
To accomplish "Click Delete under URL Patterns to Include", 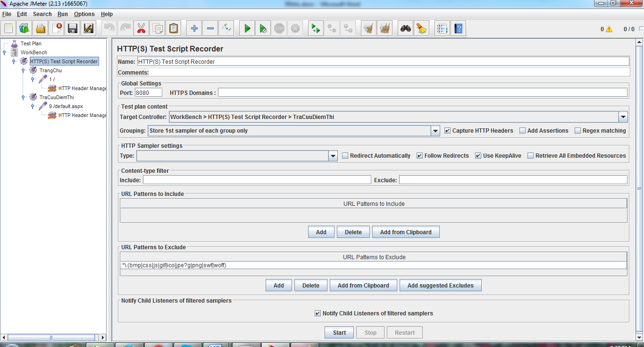I will [353, 232].
